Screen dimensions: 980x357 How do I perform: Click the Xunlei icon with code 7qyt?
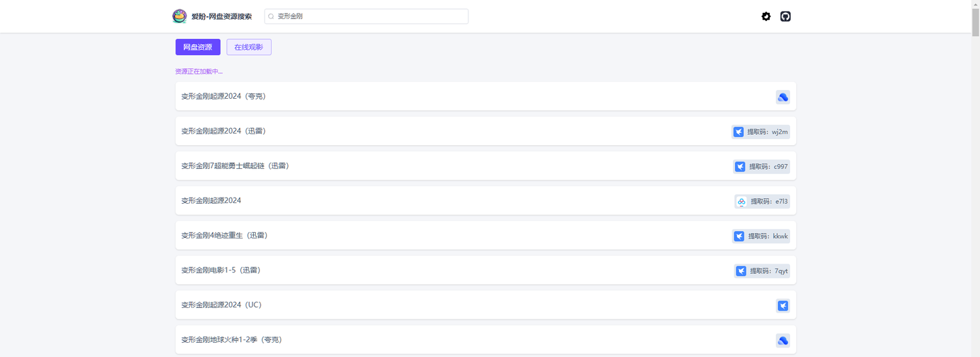[x=741, y=271]
